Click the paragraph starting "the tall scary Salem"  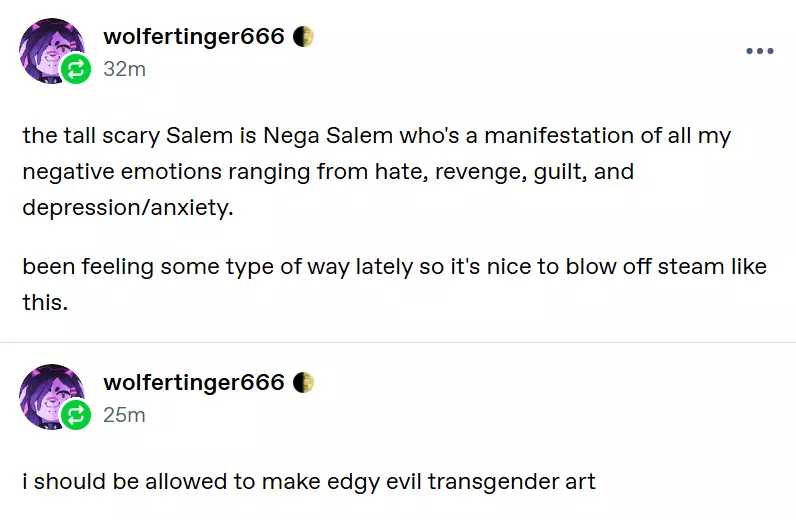pos(376,171)
